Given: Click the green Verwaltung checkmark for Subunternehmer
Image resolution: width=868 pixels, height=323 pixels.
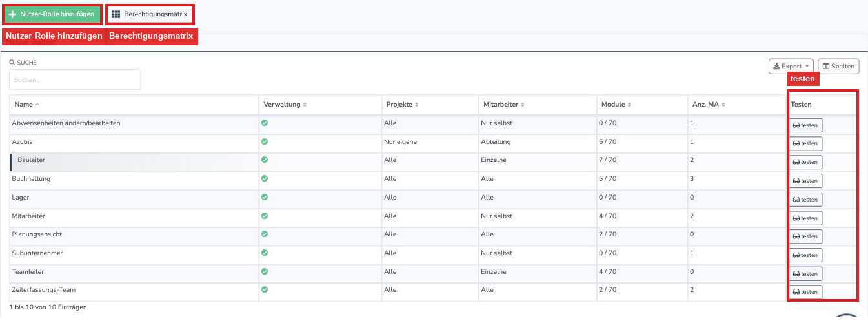Looking at the screenshot, I should 265,253.
